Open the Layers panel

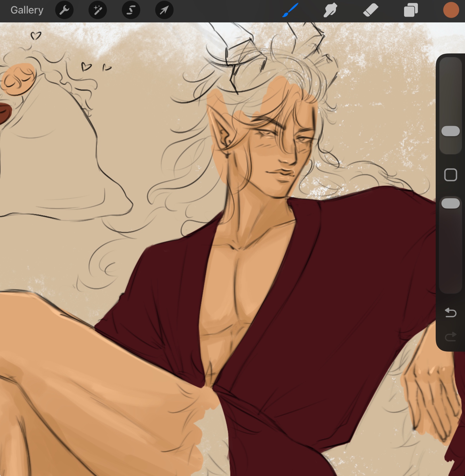click(x=411, y=10)
